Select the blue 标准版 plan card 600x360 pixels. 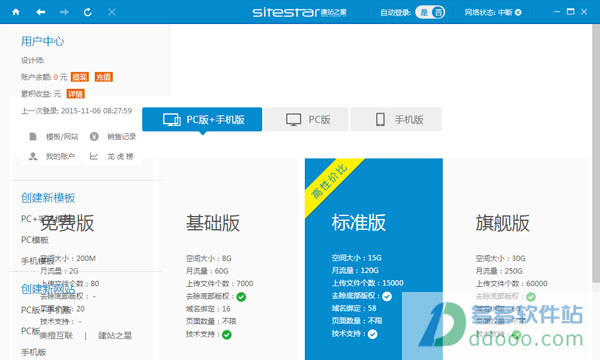(374, 259)
